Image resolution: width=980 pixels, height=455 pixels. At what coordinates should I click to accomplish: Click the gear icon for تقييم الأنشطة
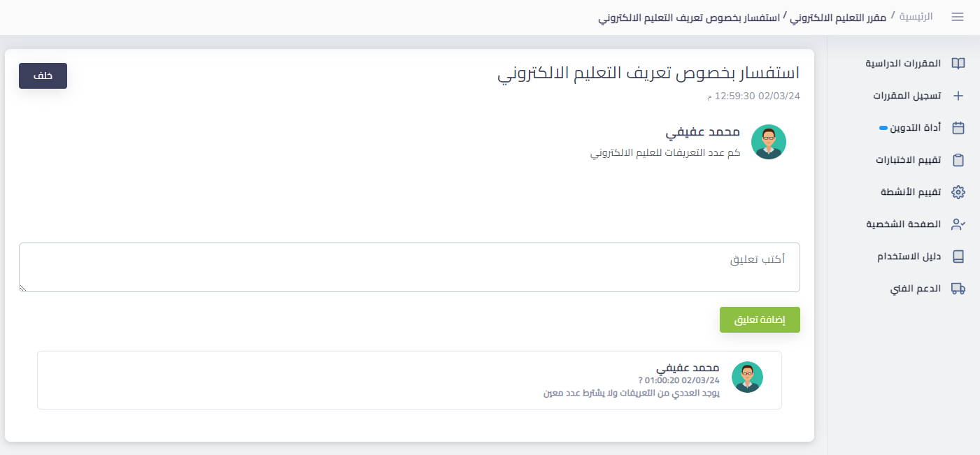(x=958, y=192)
